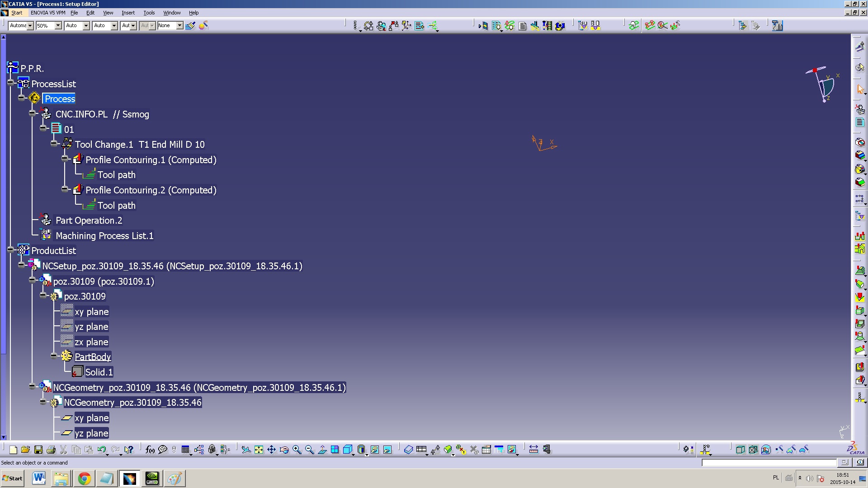
Task: Select Part Operation.2 in tree
Action: click(89, 221)
